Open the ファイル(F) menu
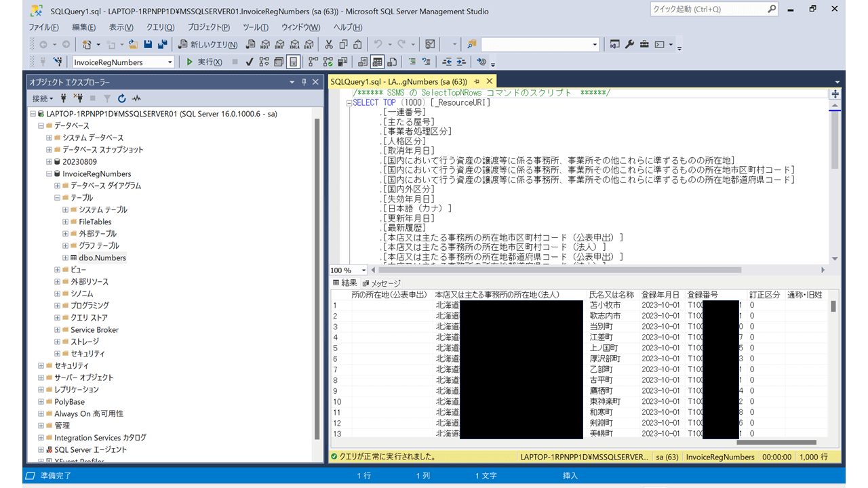868x488 pixels. [x=43, y=27]
